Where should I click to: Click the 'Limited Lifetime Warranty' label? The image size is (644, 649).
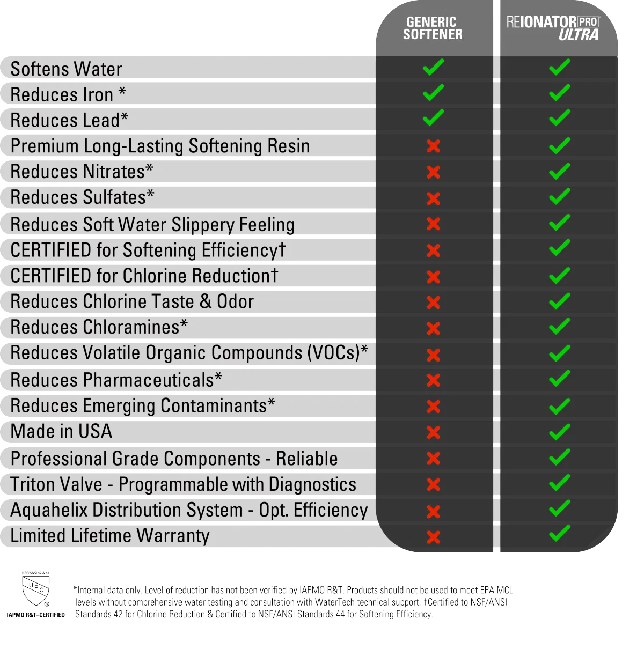tap(110, 536)
